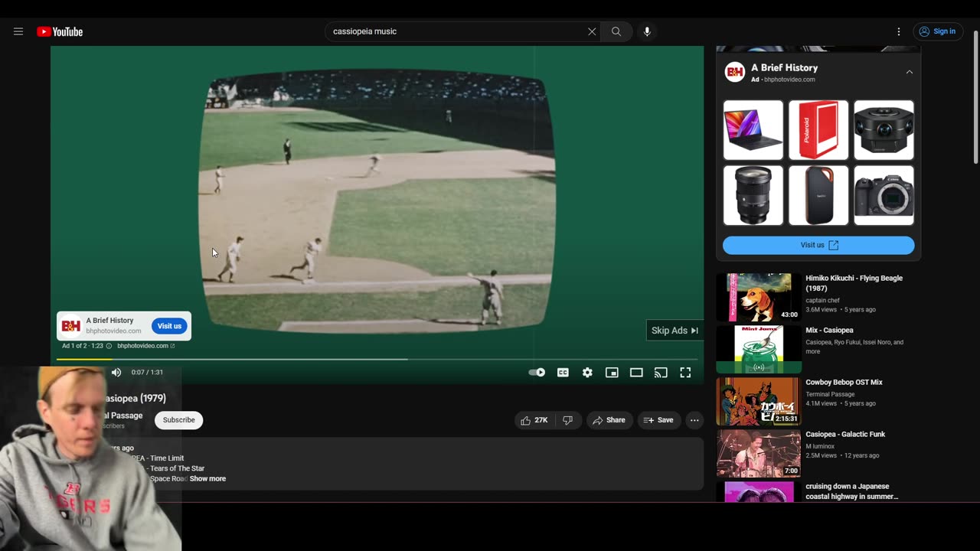Clear the search box with the X

pyautogui.click(x=592, y=31)
